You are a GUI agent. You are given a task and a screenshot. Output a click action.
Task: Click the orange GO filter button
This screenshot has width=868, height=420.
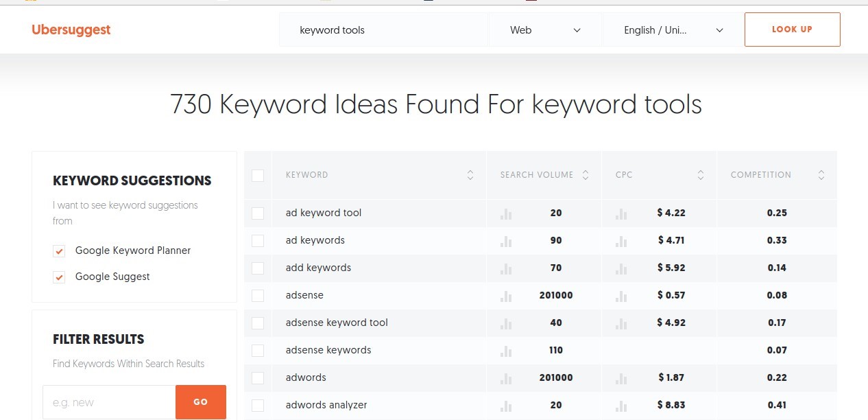200,402
